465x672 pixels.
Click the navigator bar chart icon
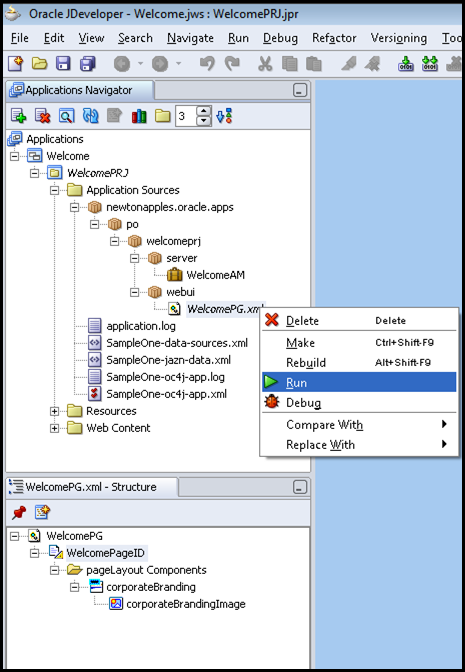click(x=139, y=116)
